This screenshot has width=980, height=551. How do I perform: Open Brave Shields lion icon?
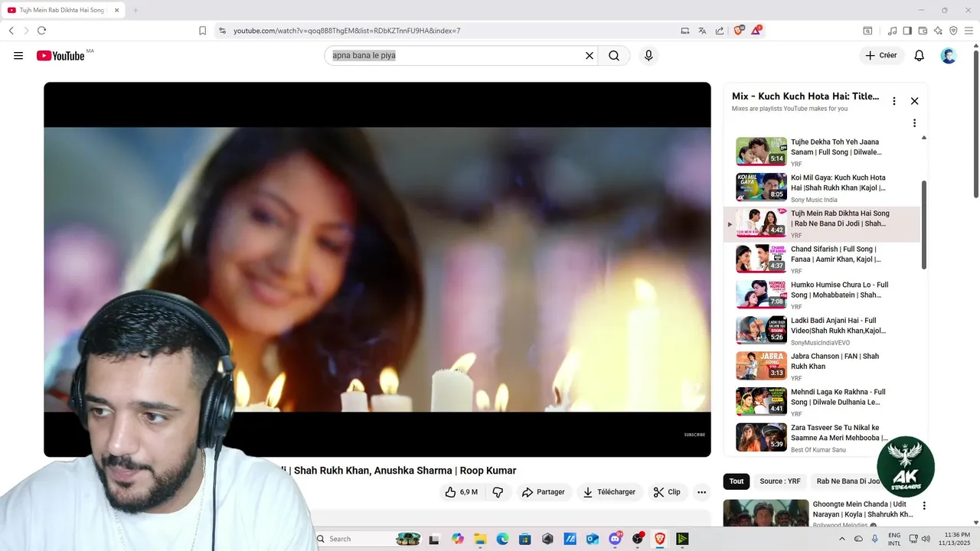pos(739,31)
